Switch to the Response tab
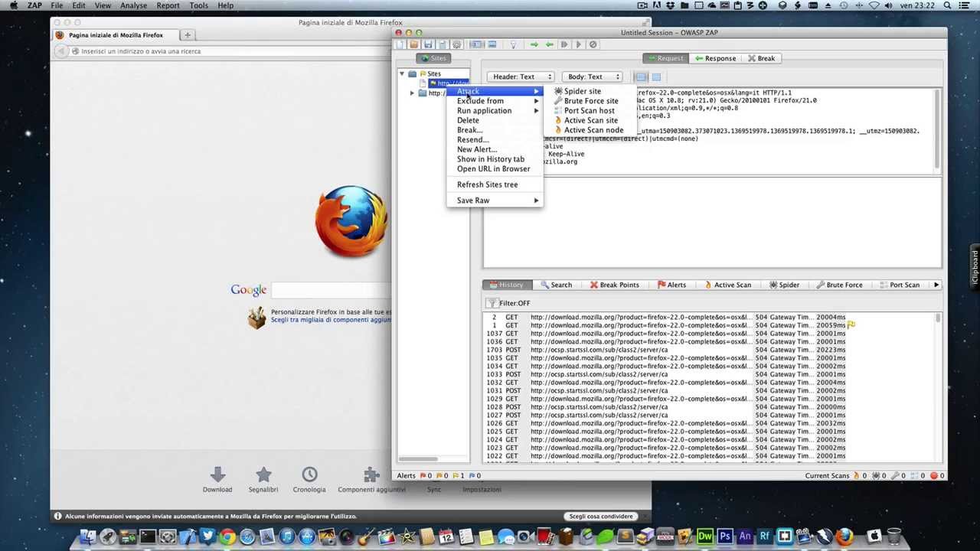 click(x=715, y=58)
